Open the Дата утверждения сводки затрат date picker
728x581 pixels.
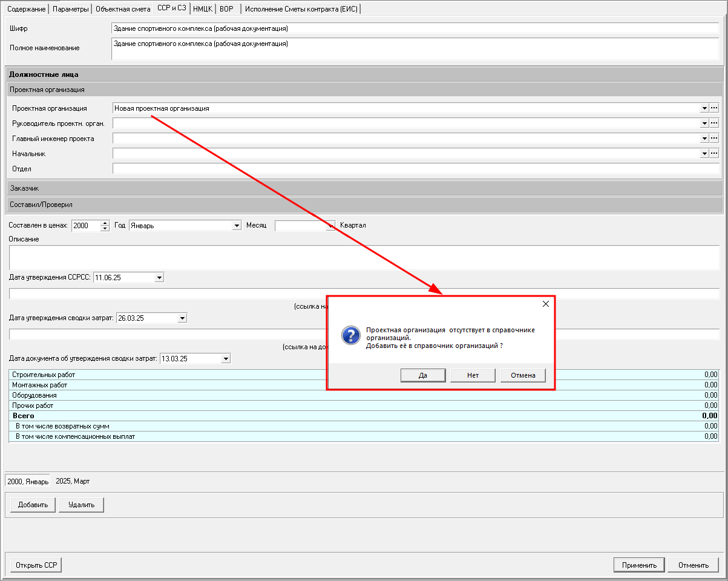[x=182, y=318]
